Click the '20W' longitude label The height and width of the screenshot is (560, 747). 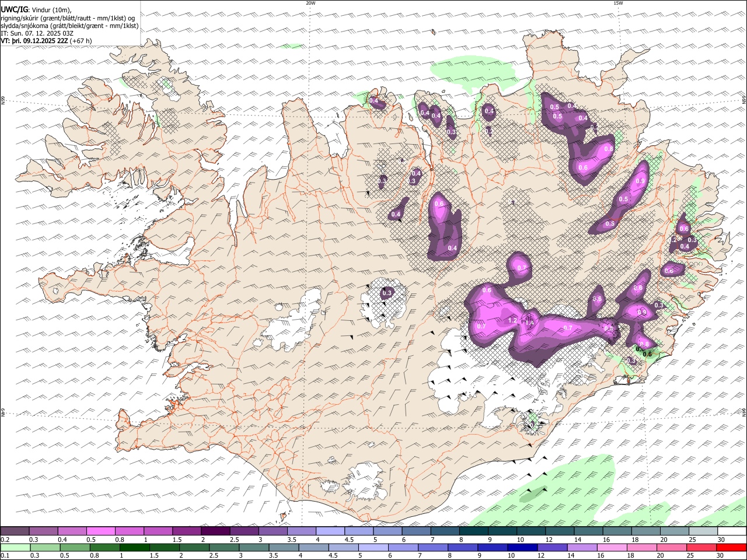(x=310, y=3)
